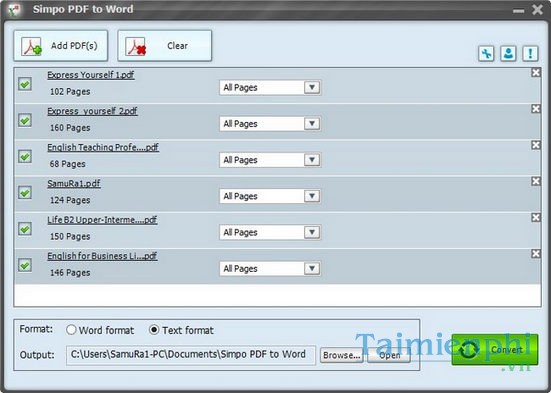The image size is (551, 393).
Task: Remove English for Business file via X icon
Action: (x=536, y=254)
